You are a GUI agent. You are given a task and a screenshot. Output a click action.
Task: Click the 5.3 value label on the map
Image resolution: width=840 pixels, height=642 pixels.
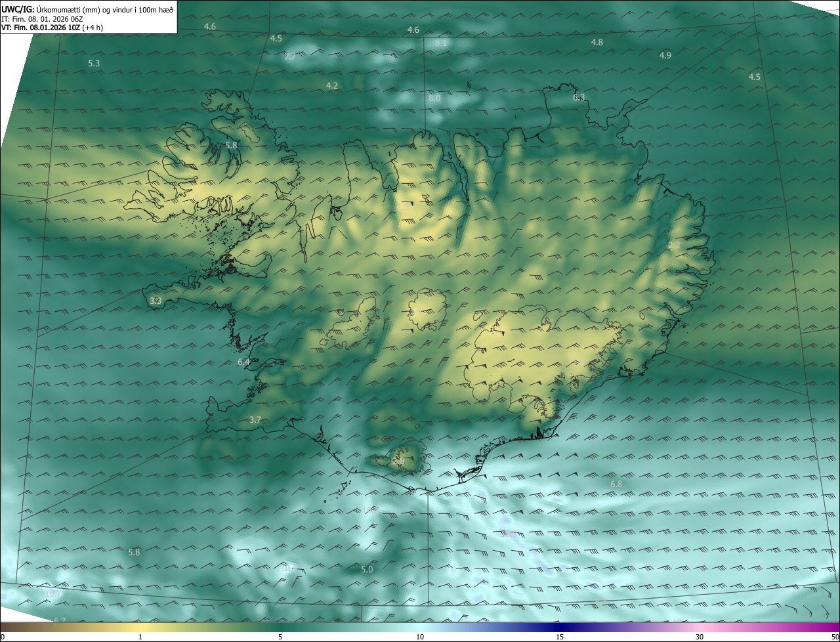pos(94,64)
